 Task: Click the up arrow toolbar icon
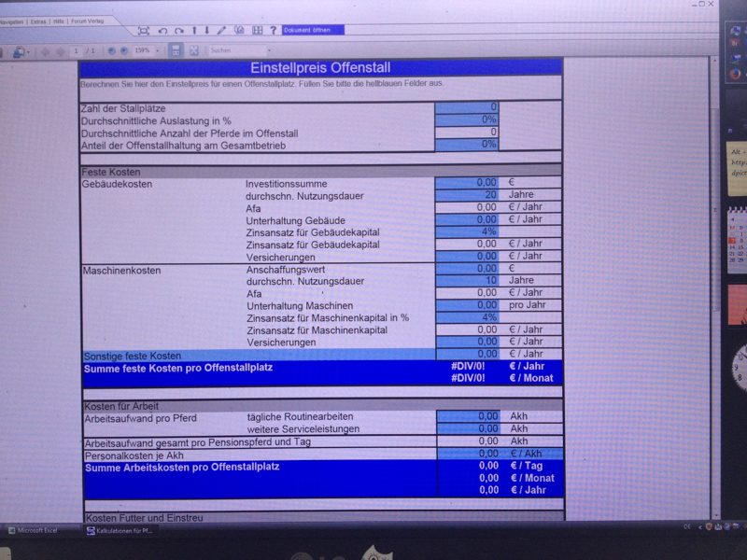tap(194, 31)
